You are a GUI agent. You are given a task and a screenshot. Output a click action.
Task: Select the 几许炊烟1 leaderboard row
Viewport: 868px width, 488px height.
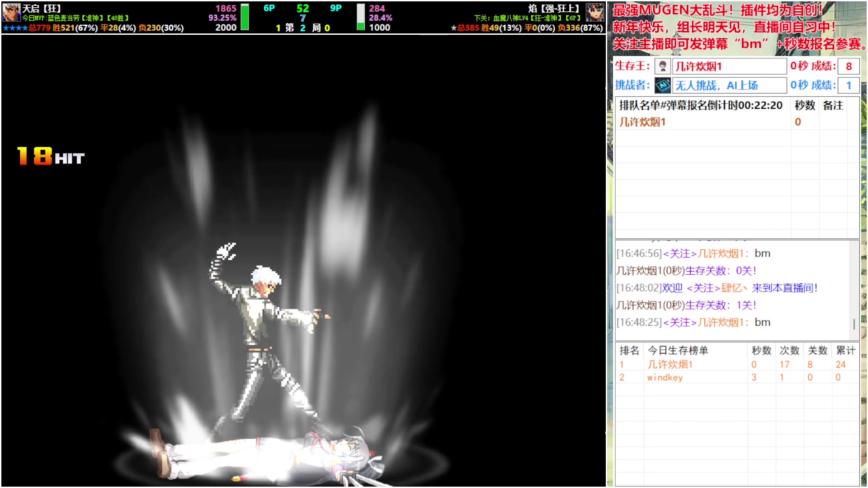point(737,365)
